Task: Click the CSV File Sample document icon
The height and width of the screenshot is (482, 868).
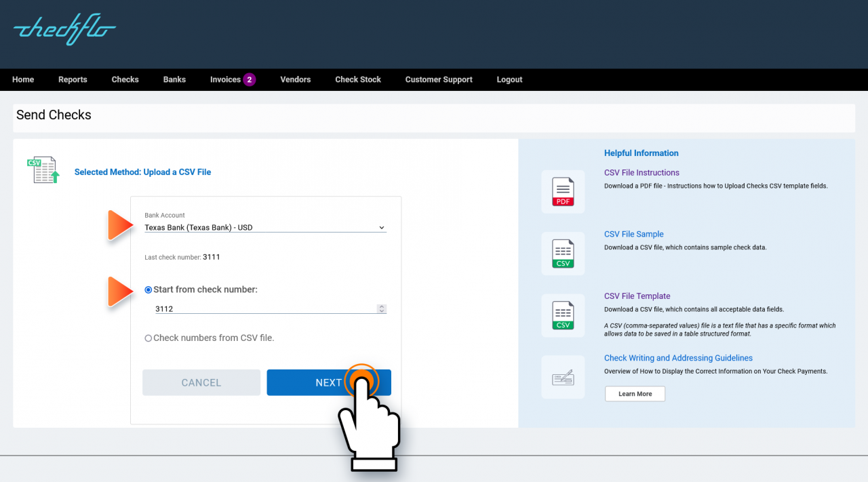Action: pyautogui.click(x=563, y=253)
